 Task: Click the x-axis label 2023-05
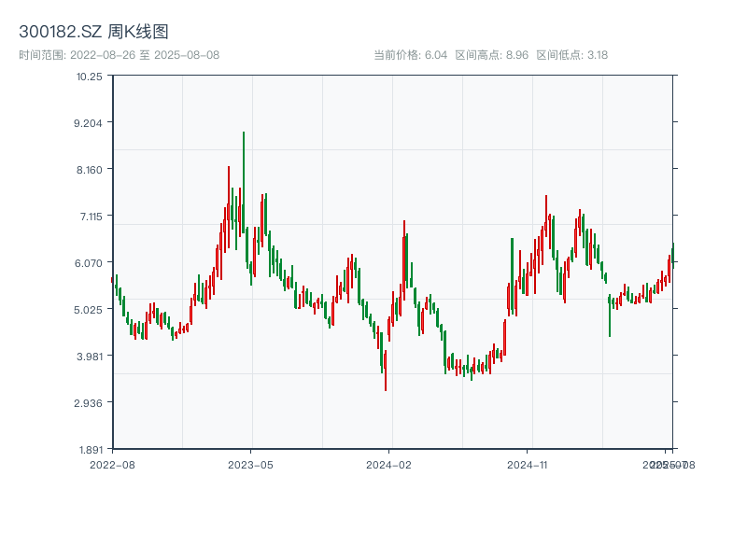point(250,465)
